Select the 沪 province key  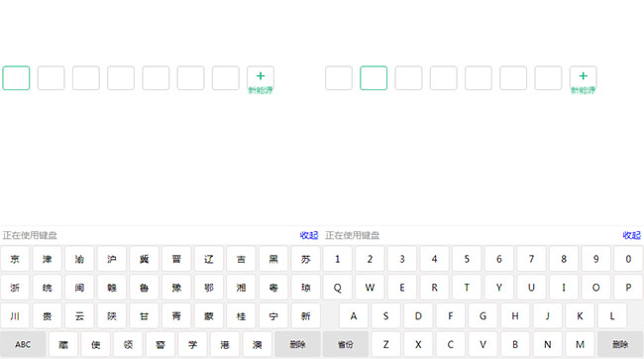point(112,259)
